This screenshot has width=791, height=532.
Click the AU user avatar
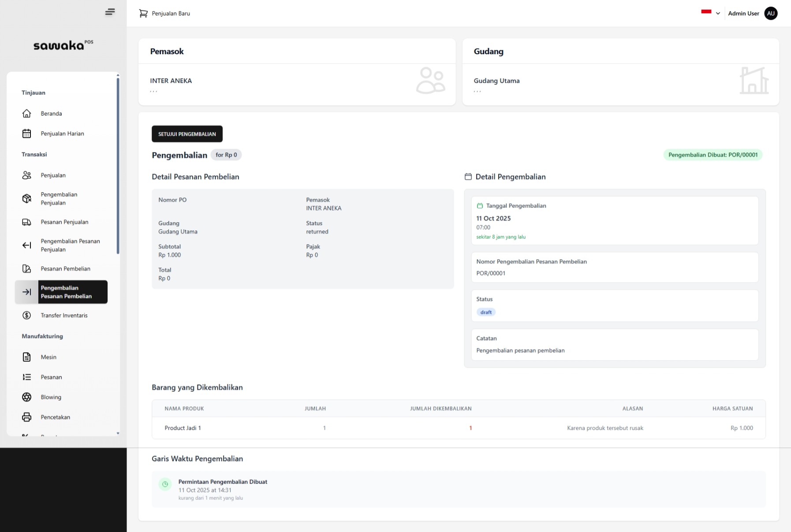tap(770, 14)
